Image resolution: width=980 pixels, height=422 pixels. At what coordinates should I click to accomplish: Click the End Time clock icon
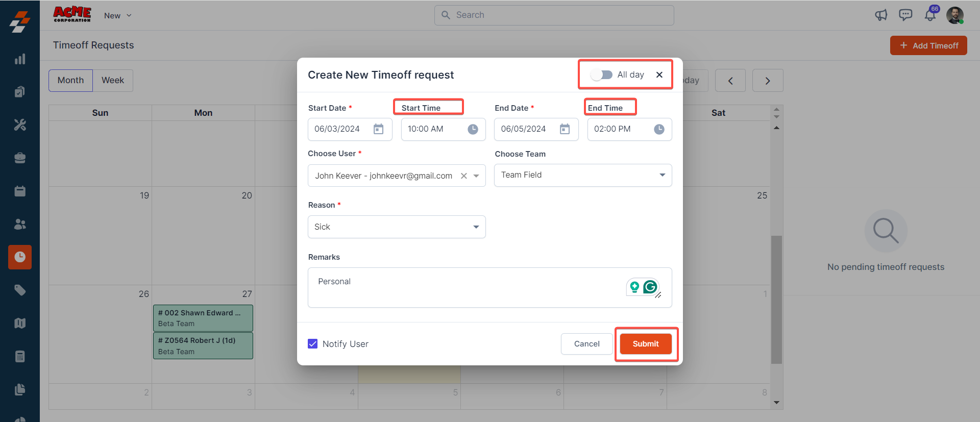tap(659, 129)
